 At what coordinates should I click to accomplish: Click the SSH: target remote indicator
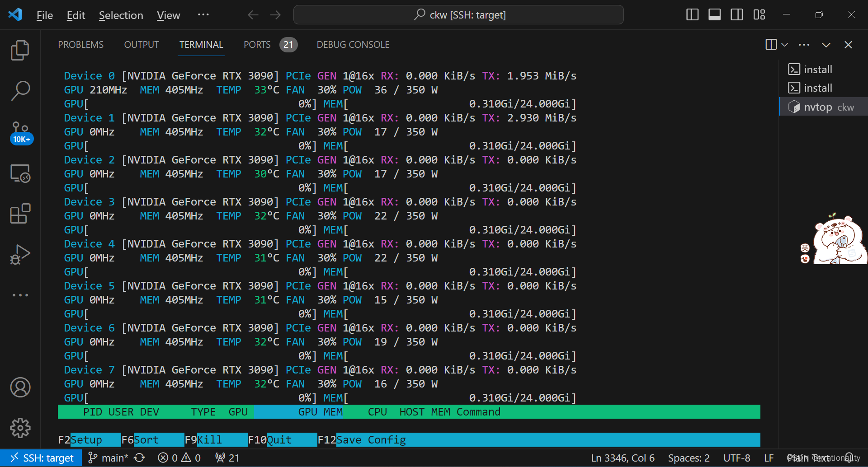click(41, 458)
